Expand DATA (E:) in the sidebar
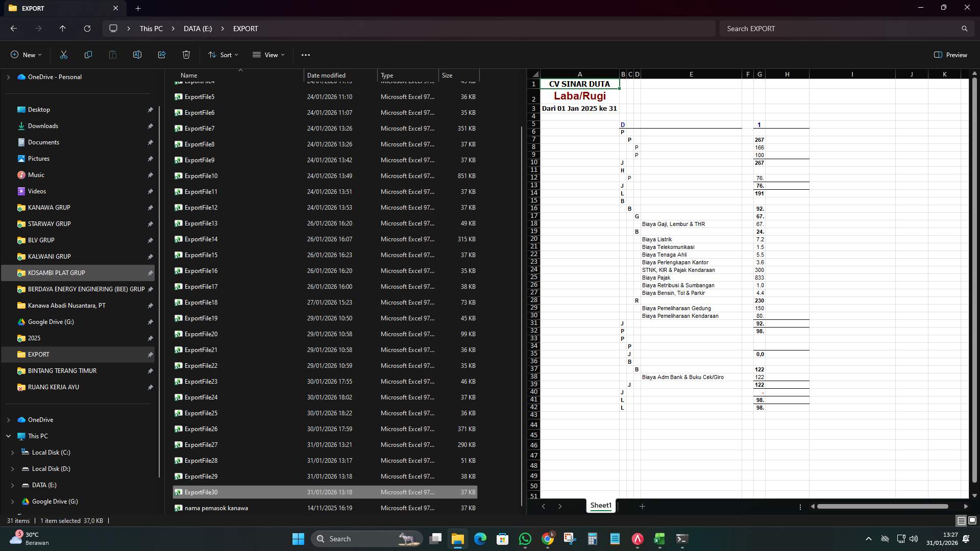Screen dimensions: 980x551 (11, 485)
